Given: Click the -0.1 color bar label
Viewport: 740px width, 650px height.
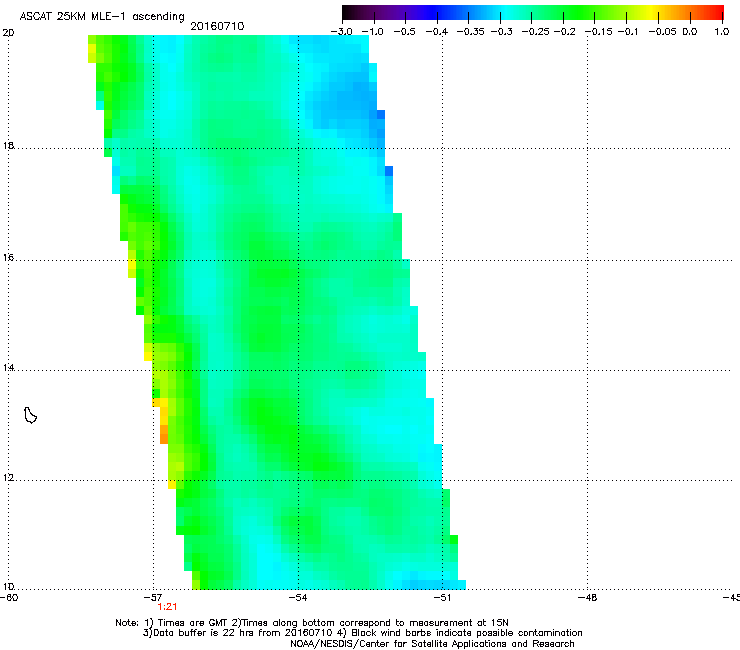Looking at the screenshot, I should [628, 32].
